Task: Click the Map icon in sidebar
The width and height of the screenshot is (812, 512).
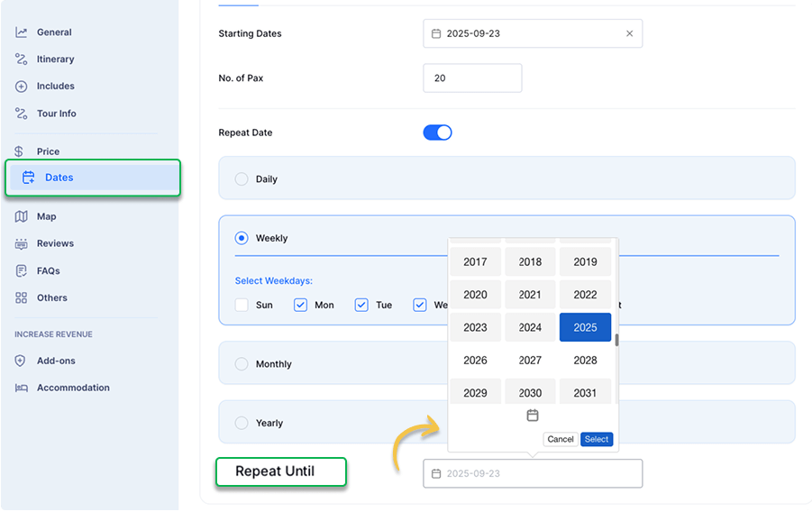Action: click(x=22, y=216)
